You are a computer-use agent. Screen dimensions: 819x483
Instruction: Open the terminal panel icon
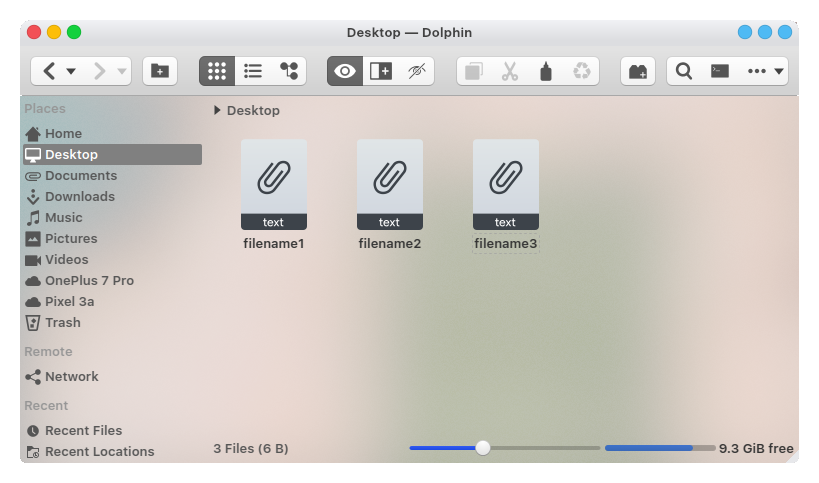click(719, 71)
